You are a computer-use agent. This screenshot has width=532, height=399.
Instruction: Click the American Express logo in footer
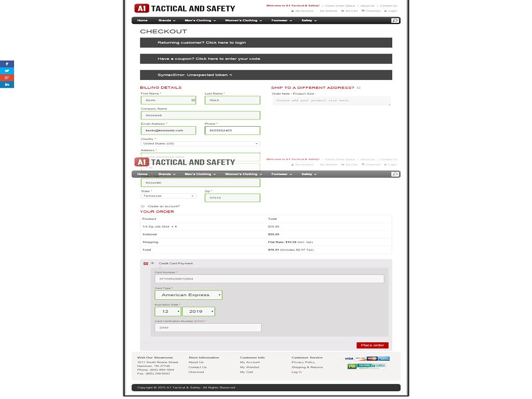click(384, 358)
